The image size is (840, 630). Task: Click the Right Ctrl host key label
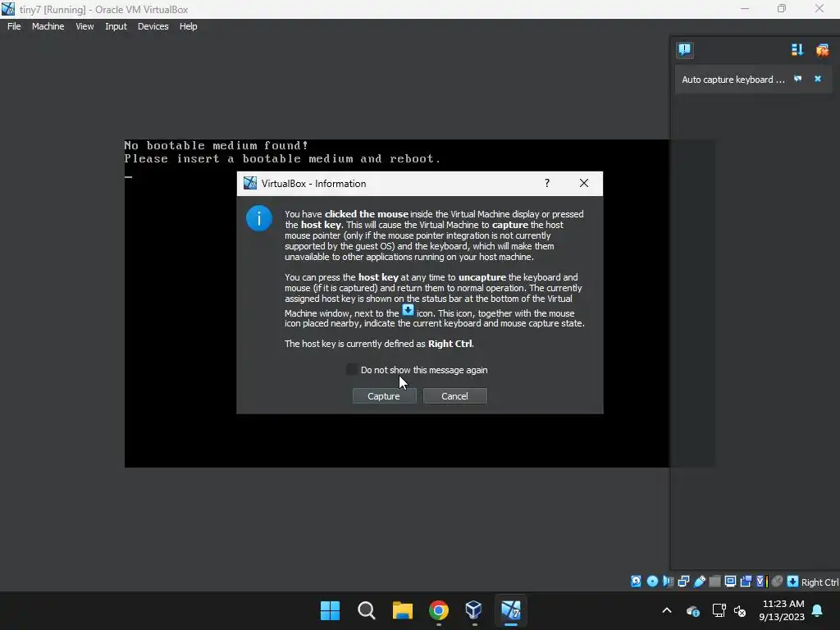pyautogui.click(x=819, y=582)
